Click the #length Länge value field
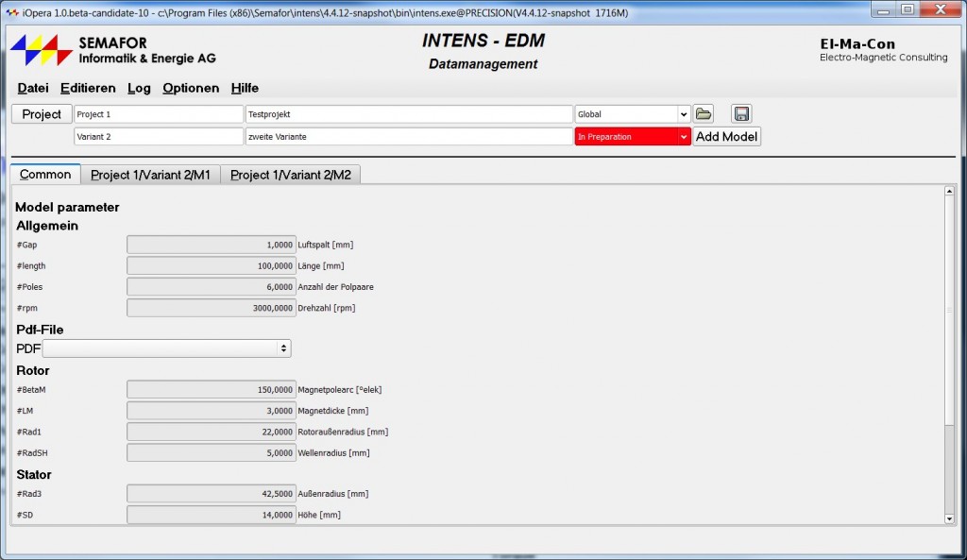The height and width of the screenshot is (560, 967). click(212, 265)
